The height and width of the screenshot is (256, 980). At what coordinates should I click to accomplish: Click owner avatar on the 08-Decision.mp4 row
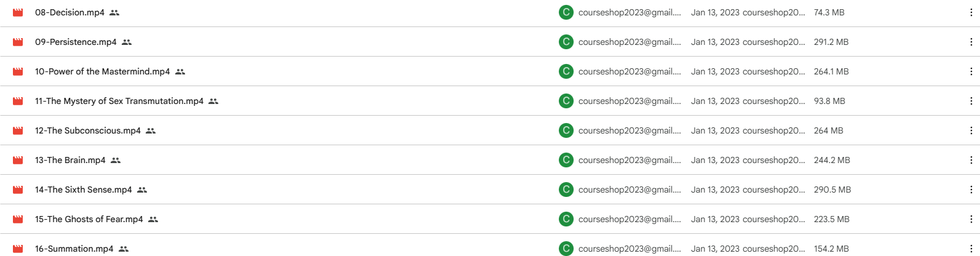point(566,12)
